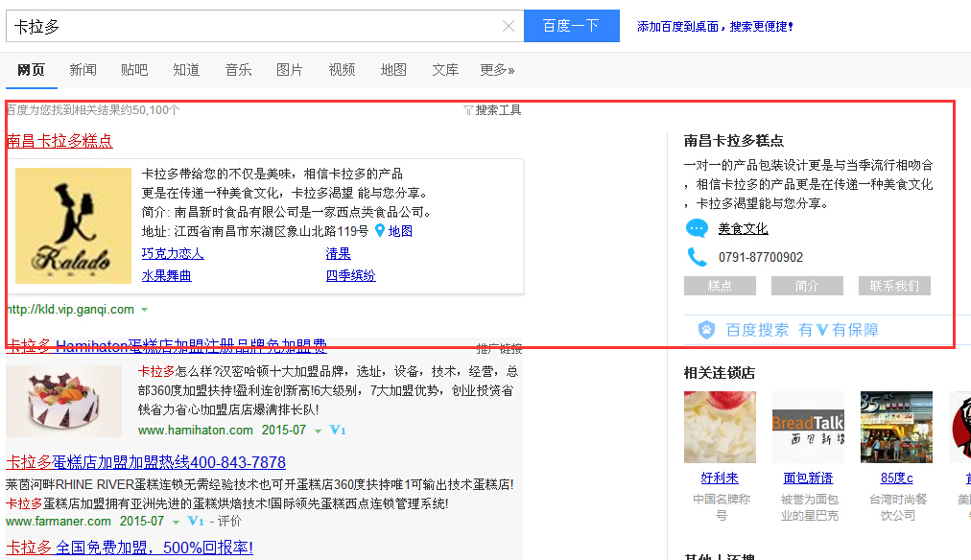Open the 搜索工具 filter icon

[468, 110]
